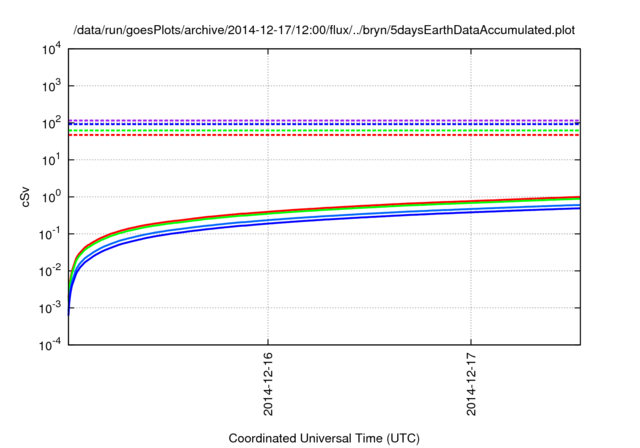
Task: Click the 10^-4 y-axis tick label
Action: tap(50, 345)
